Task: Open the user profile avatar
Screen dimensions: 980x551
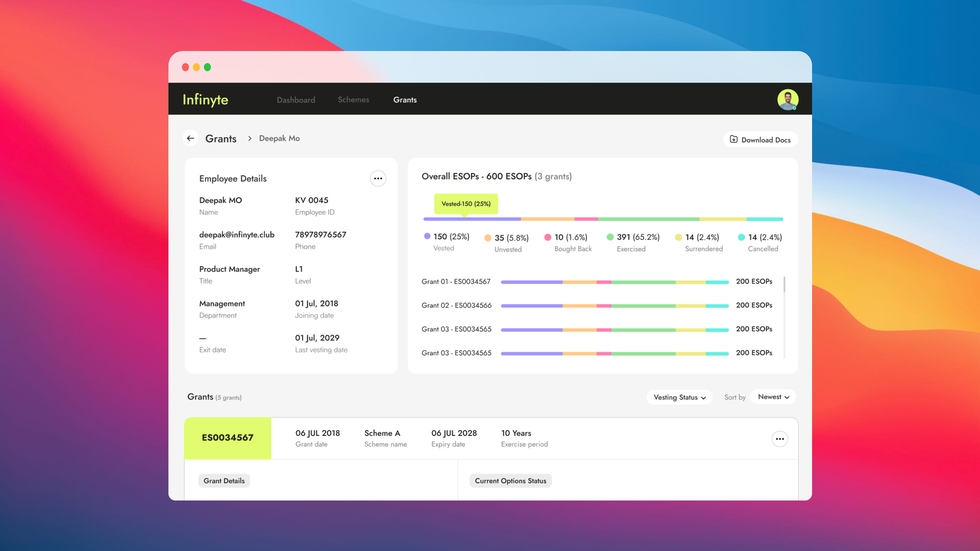Action: [x=787, y=99]
